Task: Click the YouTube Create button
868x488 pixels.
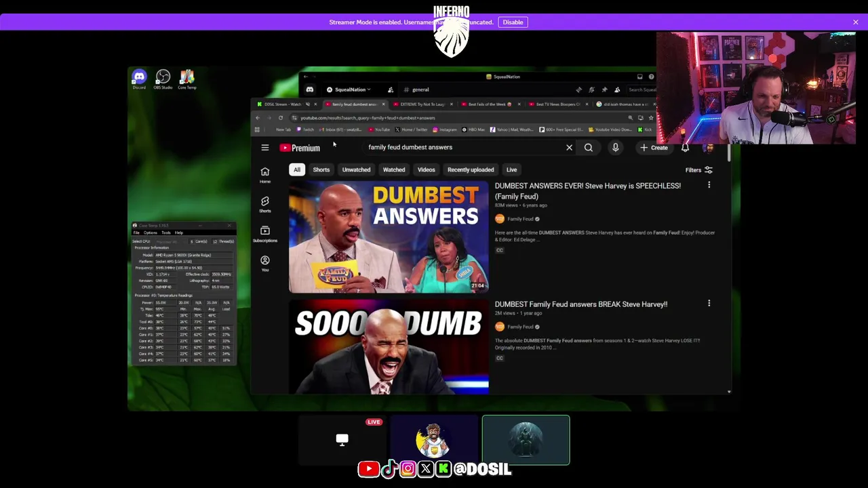Action: pyautogui.click(x=654, y=148)
